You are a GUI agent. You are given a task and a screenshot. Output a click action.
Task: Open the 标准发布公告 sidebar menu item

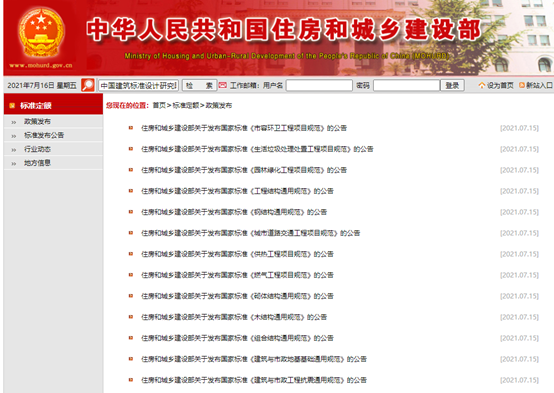click(x=44, y=135)
